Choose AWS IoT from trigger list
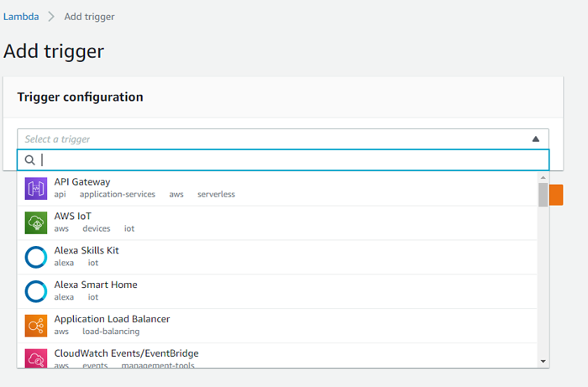This screenshot has height=387, width=588. tap(277, 223)
